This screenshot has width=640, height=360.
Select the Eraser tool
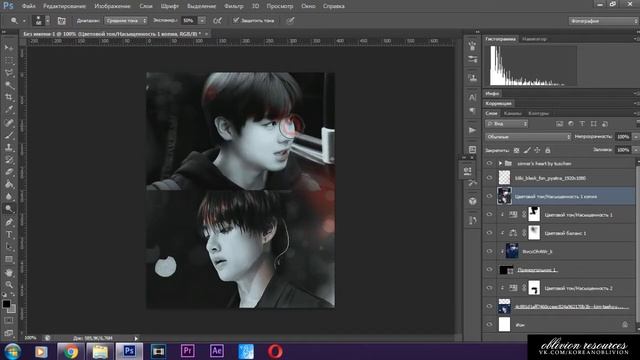pos(9,172)
